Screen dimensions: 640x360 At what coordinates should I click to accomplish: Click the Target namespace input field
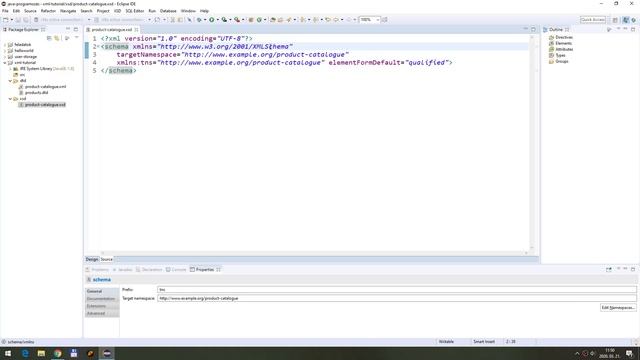(397, 298)
